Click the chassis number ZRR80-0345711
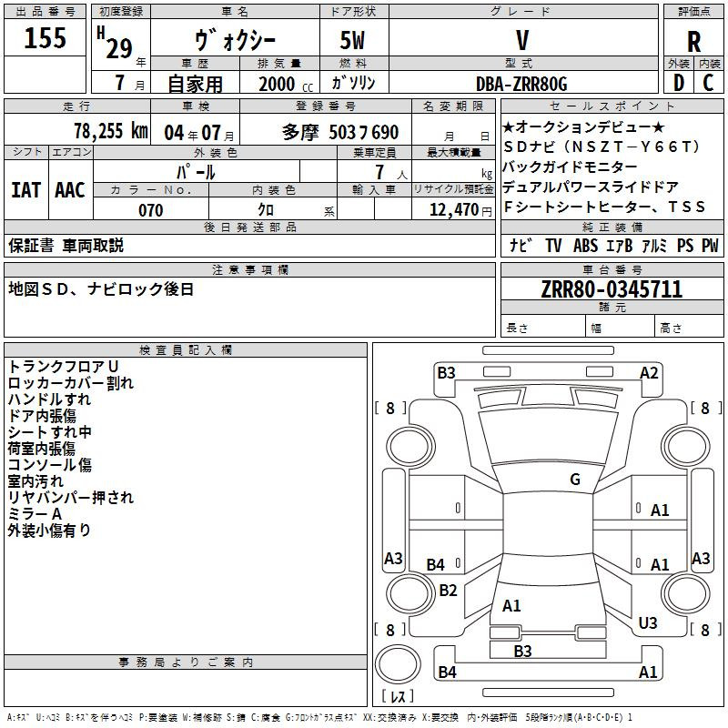The image size is (728, 728). click(x=612, y=289)
